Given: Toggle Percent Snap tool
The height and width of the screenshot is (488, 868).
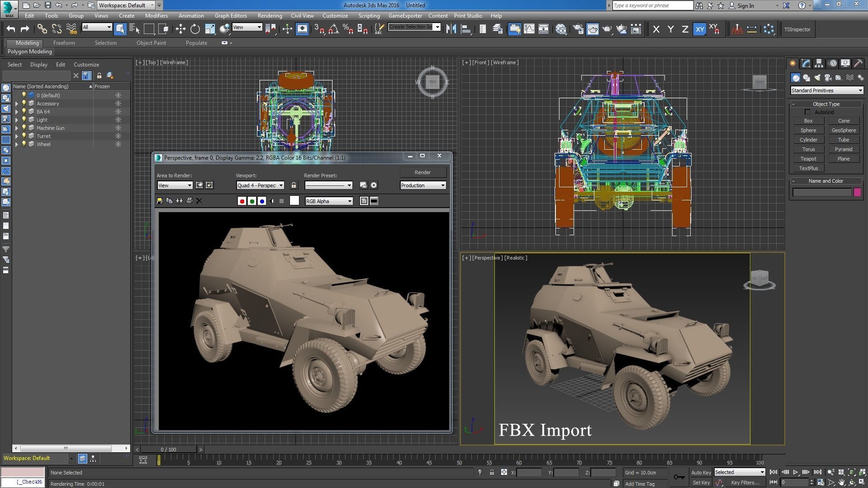Looking at the screenshot, I should tap(348, 29).
